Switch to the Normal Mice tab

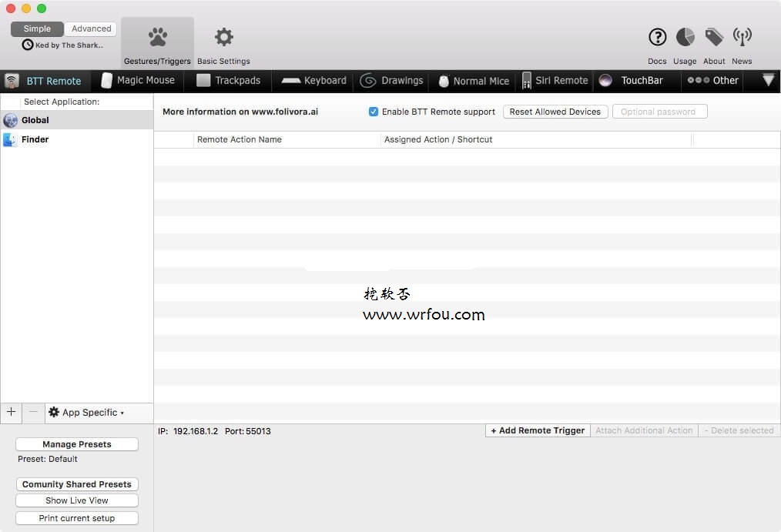pyautogui.click(x=474, y=81)
